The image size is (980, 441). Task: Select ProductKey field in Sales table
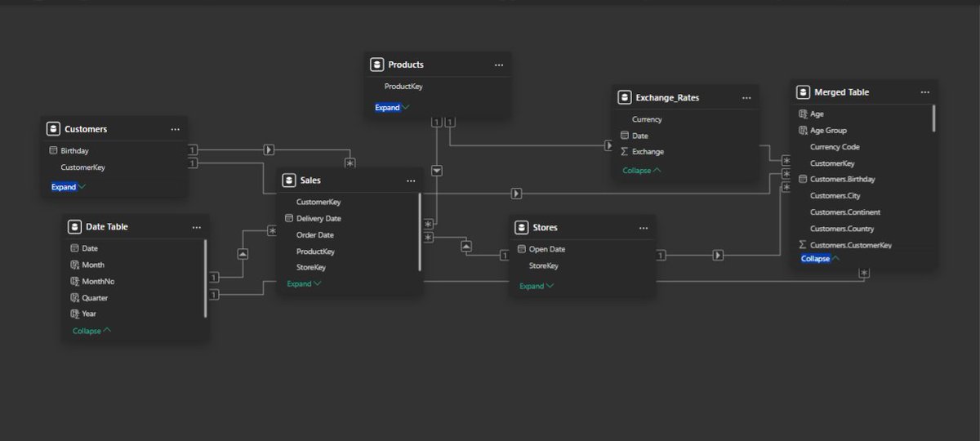coord(315,252)
